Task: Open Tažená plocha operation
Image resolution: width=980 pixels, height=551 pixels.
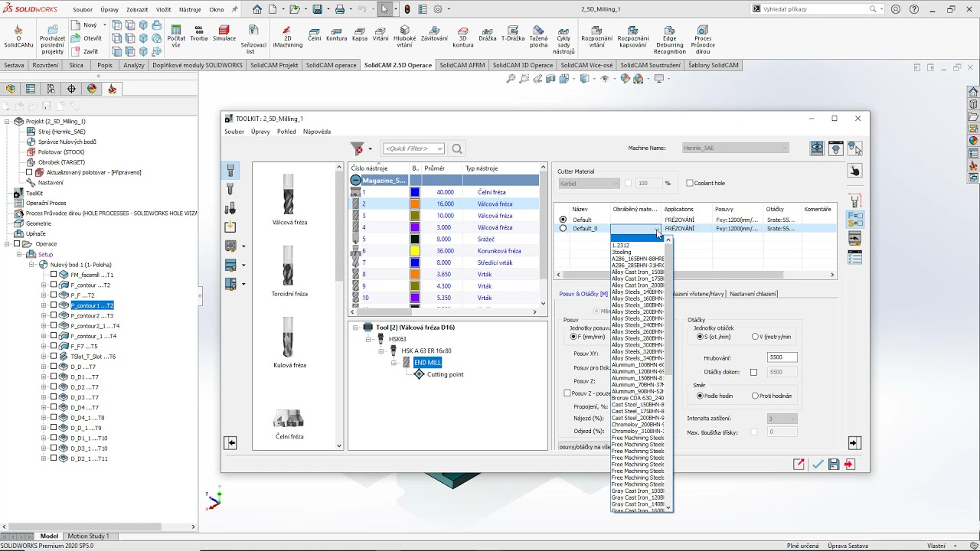Action: point(538,37)
